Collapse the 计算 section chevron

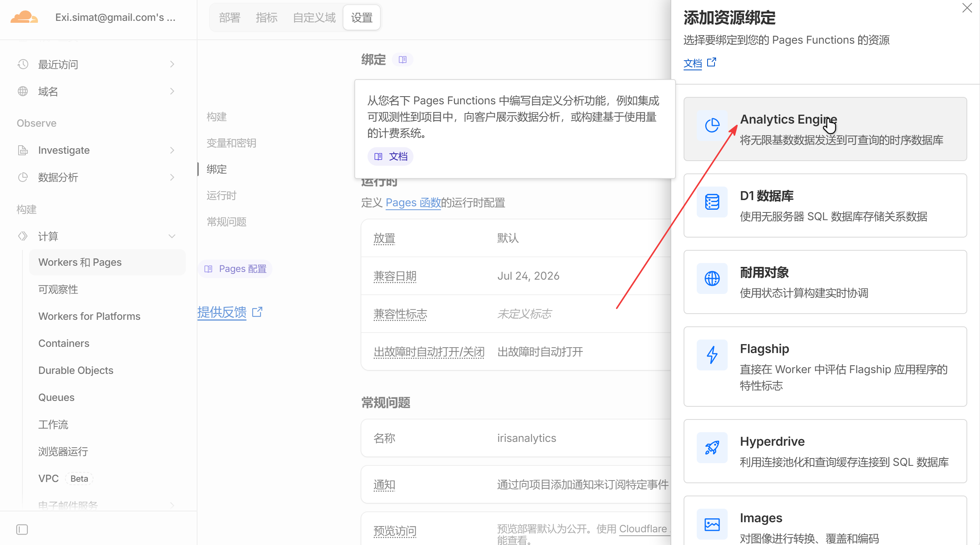[x=172, y=236]
